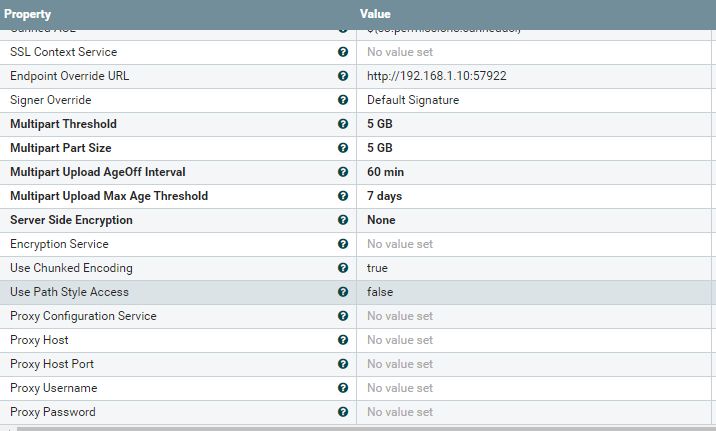Select the Proxy Password property name
This screenshot has width=716, height=431.
pyautogui.click(x=53, y=412)
